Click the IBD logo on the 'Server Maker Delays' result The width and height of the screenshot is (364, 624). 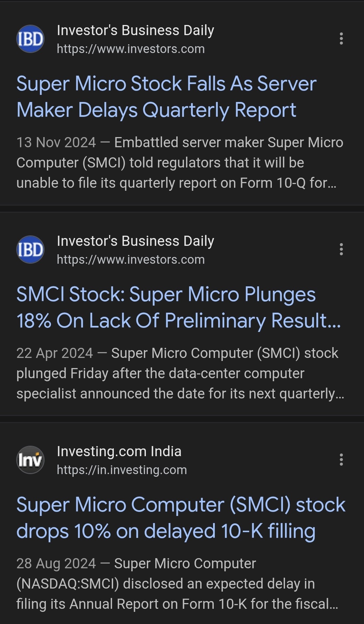30,39
